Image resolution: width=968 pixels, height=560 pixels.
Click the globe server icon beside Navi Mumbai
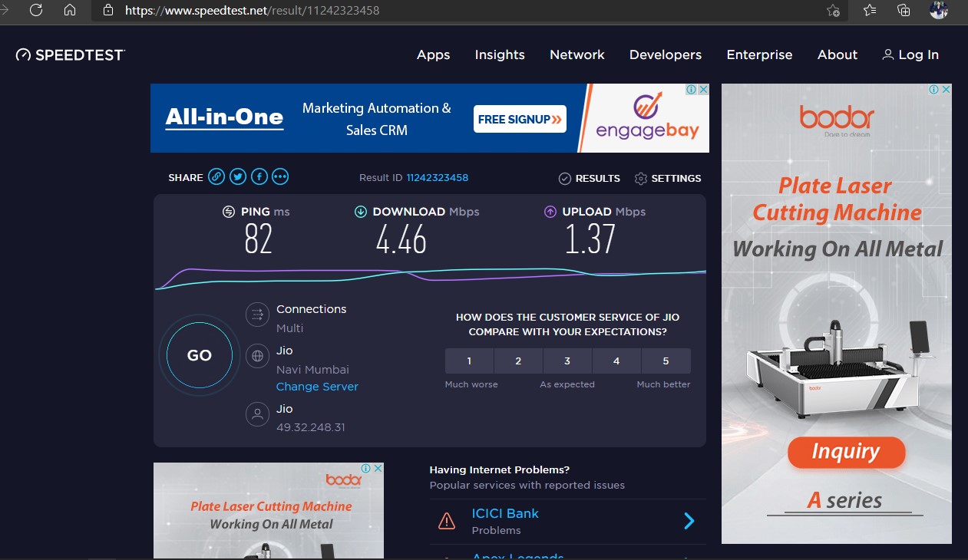coord(257,357)
